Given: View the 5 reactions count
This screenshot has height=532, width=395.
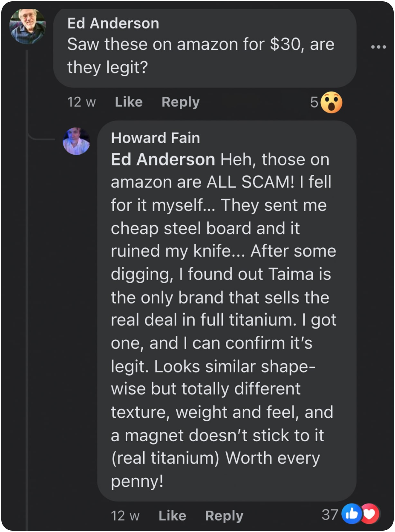Looking at the screenshot, I should [314, 103].
